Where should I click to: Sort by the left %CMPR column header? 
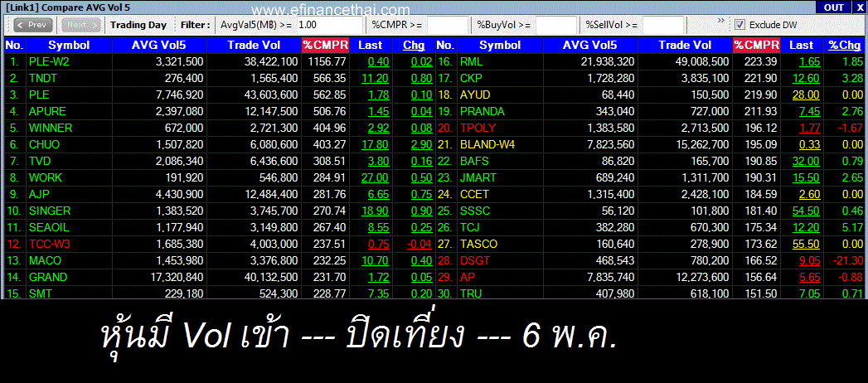click(x=326, y=46)
